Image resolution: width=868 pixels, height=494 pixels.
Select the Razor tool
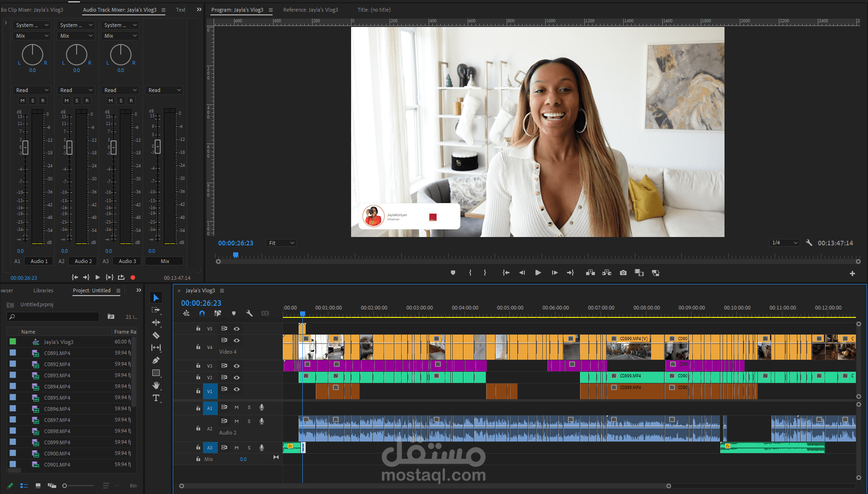[x=156, y=335]
